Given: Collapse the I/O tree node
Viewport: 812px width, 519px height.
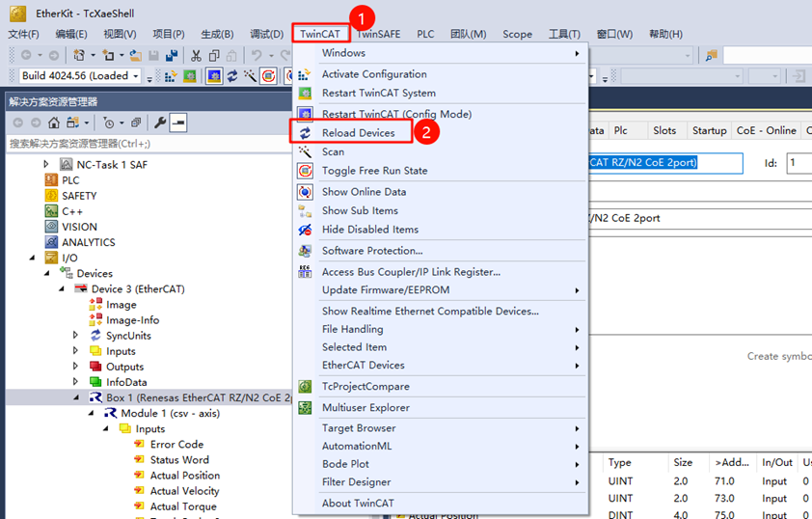Looking at the screenshot, I should tap(33, 258).
